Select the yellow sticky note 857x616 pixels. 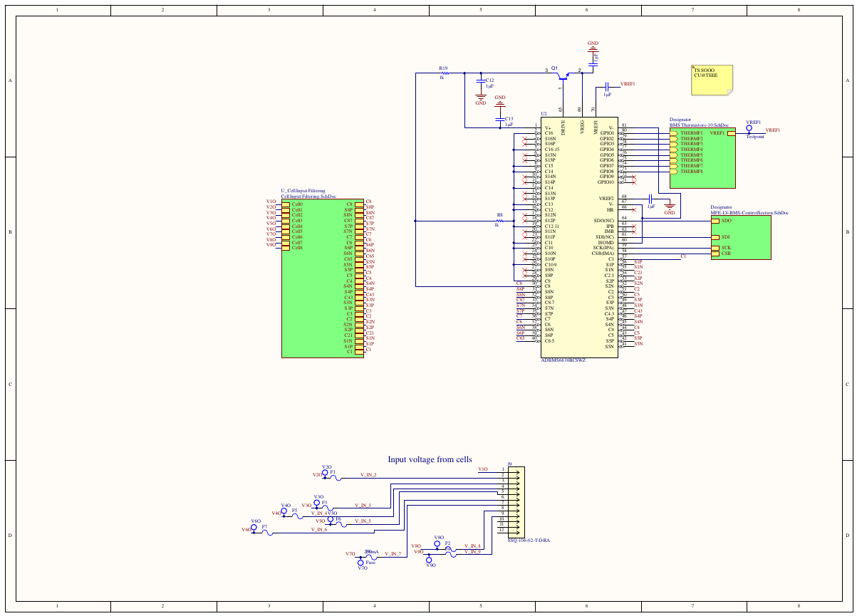[x=712, y=79]
